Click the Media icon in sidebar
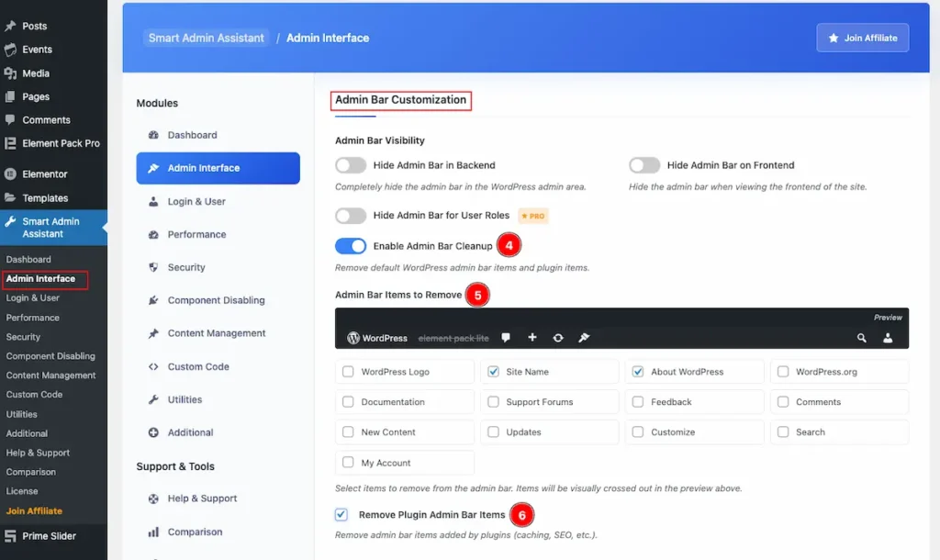Screen dimensions: 940x560 click(x=10, y=73)
